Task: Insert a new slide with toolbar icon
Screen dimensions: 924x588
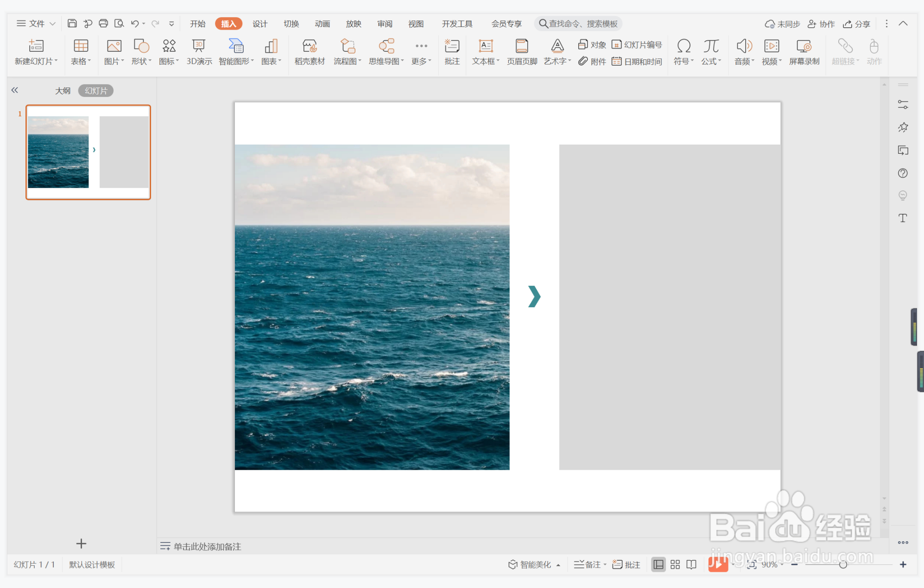Action: coord(36,46)
